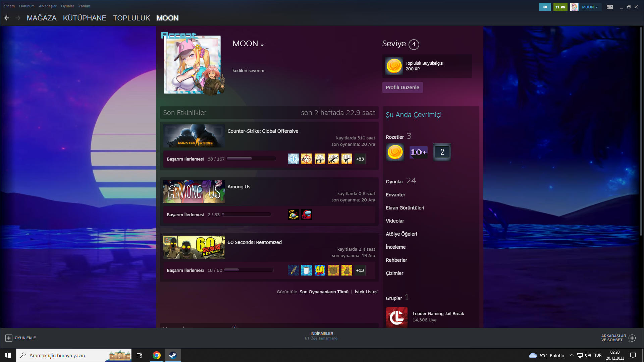Open the Görünüm menu
This screenshot has height=362, width=644.
coord(27,6)
